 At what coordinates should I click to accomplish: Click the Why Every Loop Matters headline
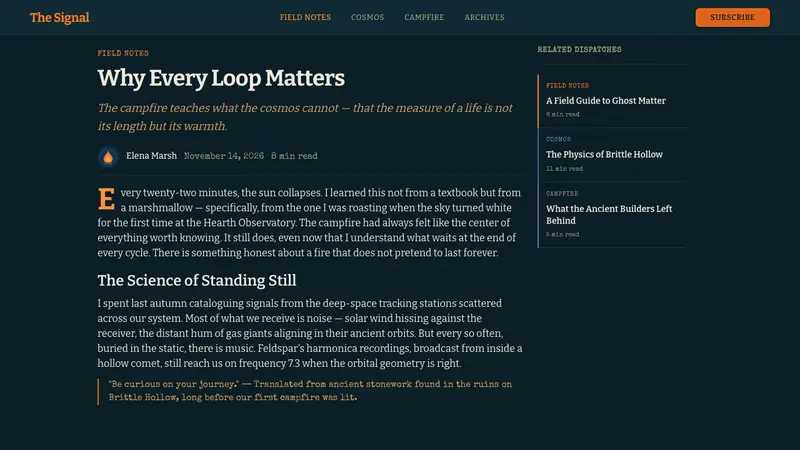point(221,78)
